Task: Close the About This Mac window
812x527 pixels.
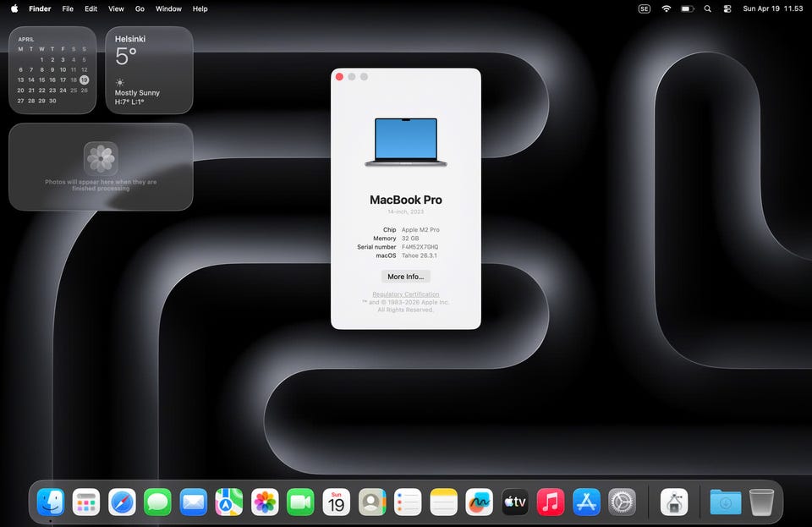Action: 339,77
